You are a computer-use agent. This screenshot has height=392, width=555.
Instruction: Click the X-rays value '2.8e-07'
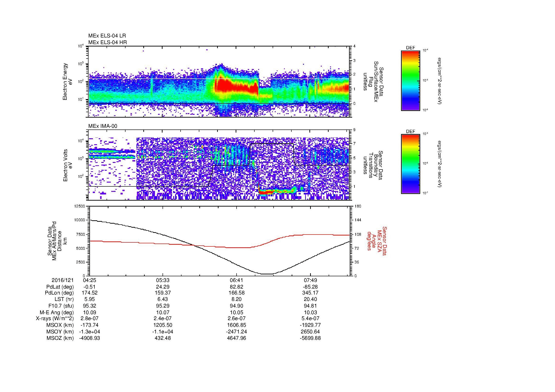[x=89, y=318]
